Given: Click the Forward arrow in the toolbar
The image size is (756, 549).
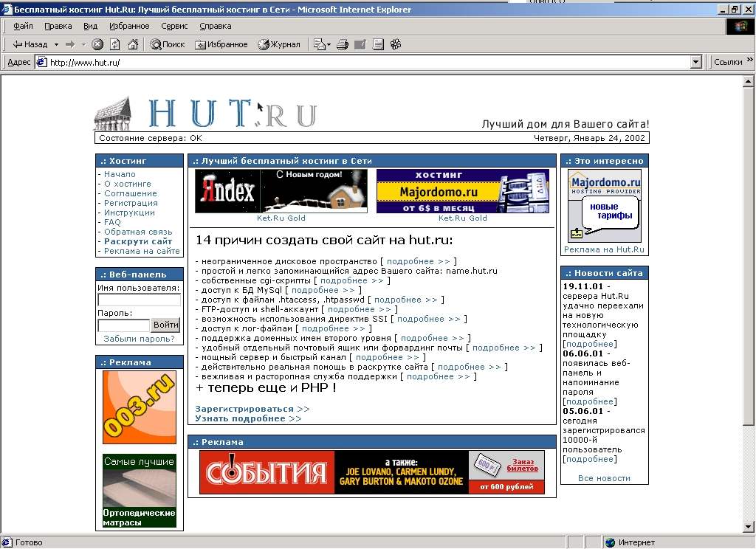Looking at the screenshot, I should 70,44.
